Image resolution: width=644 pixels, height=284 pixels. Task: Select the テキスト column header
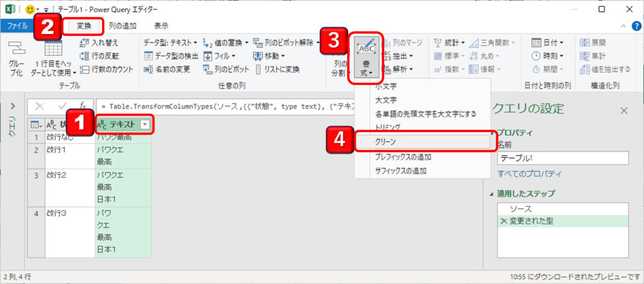click(123, 125)
